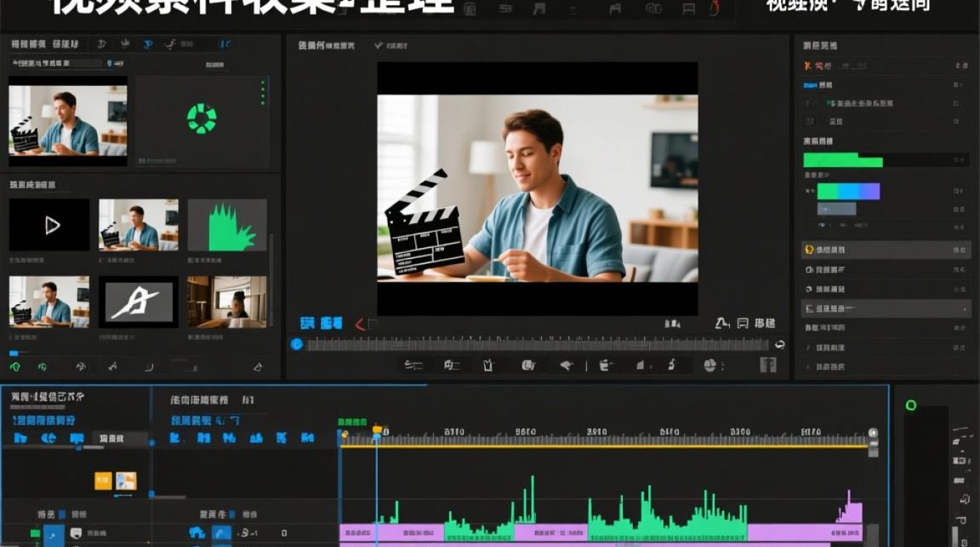Toggle the blue highlighted button beside the green square
980x547 pixels.
54,535
